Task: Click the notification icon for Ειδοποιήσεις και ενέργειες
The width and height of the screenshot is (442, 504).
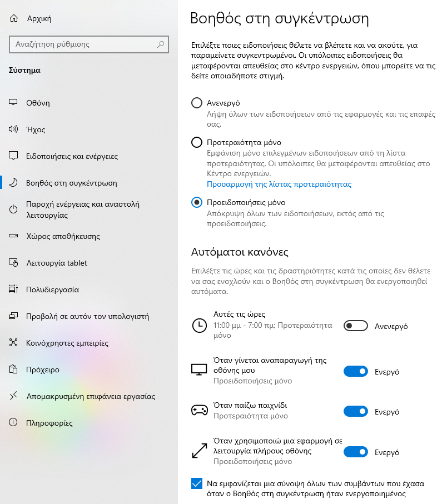Action: pyautogui.click(x=13, y=156)
